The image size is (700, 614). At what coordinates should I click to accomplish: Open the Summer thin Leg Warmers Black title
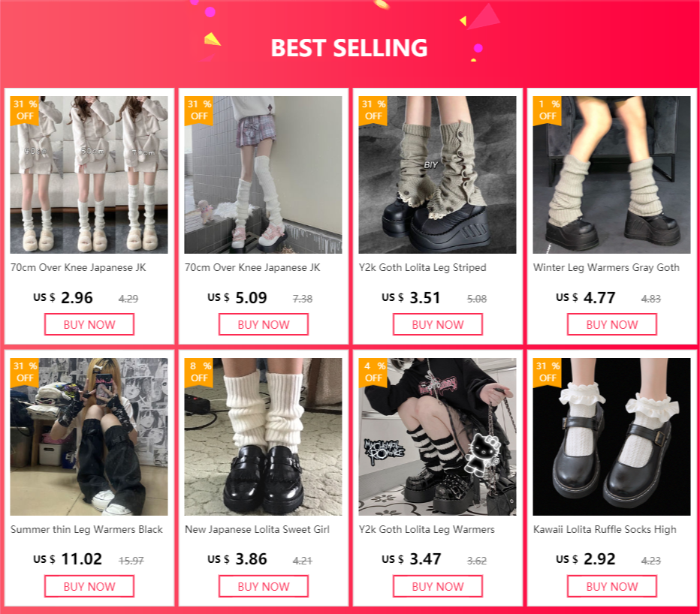(86, 530)
